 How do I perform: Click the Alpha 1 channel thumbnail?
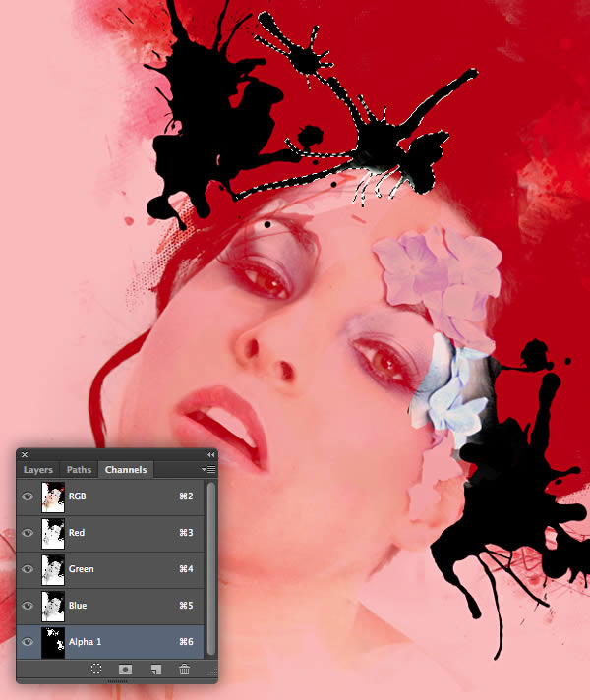coord(53,642)
